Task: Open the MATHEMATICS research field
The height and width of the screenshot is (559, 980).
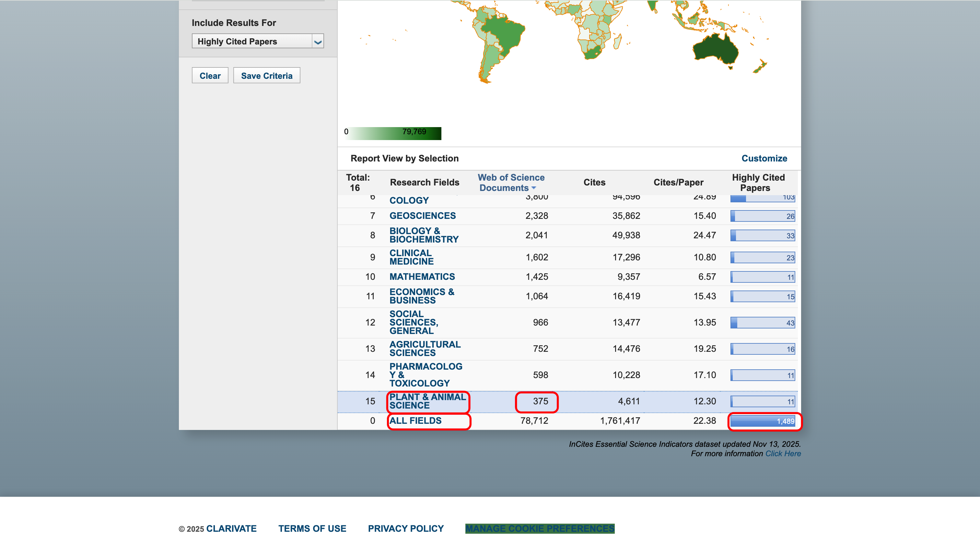Action: click(x=422, y=277)
